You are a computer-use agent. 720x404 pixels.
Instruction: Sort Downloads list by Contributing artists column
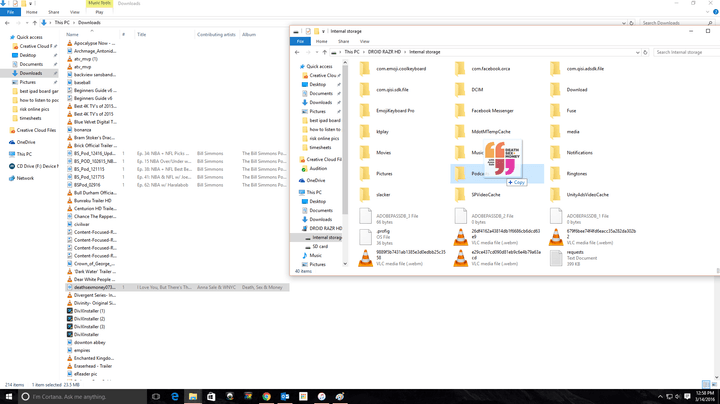[x=218, y=34]
